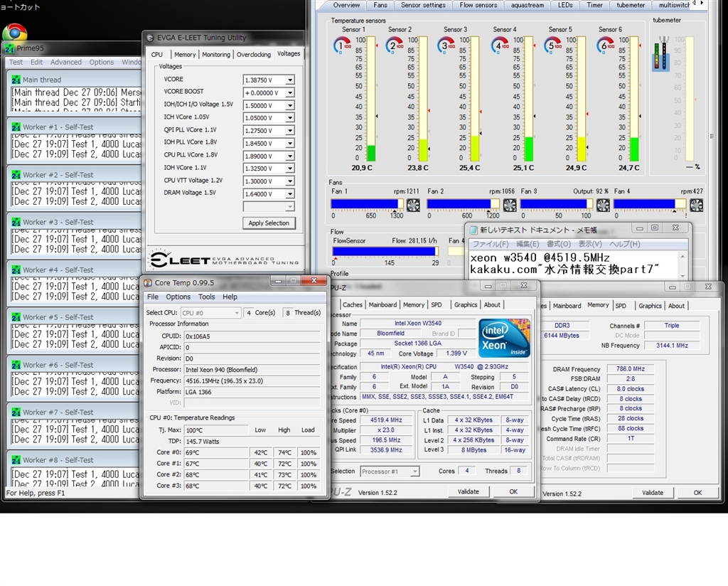The width and height of the screenshot is (728, 586).
Task: Click the Notepad title bar icon
Action: [x=474, y=230]
